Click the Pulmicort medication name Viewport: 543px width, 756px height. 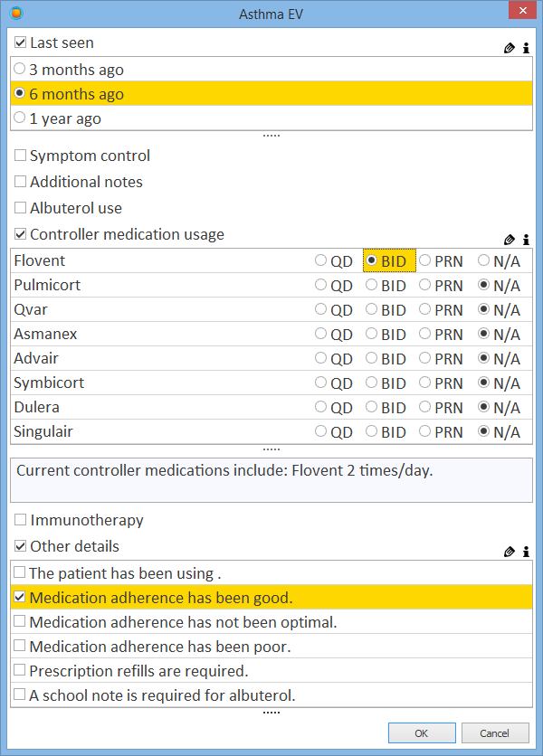tap(47, 286)
